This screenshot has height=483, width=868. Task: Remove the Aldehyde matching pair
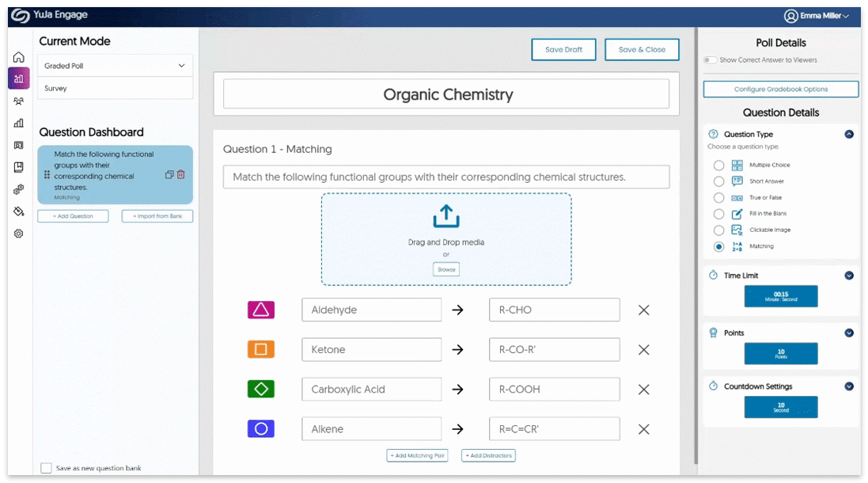(643, 310)
